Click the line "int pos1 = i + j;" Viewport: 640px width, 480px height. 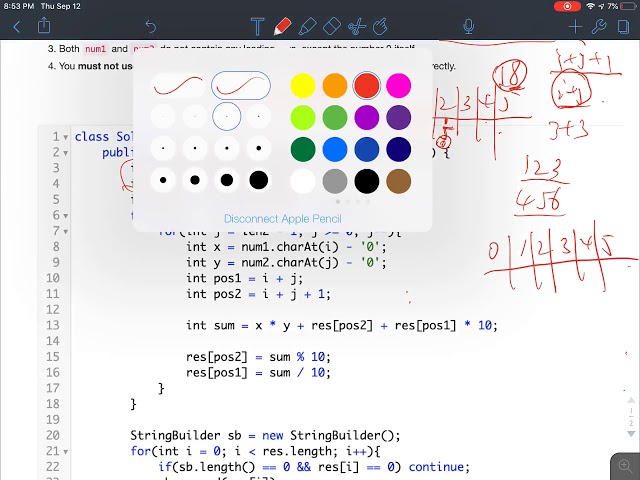[244, 278]
